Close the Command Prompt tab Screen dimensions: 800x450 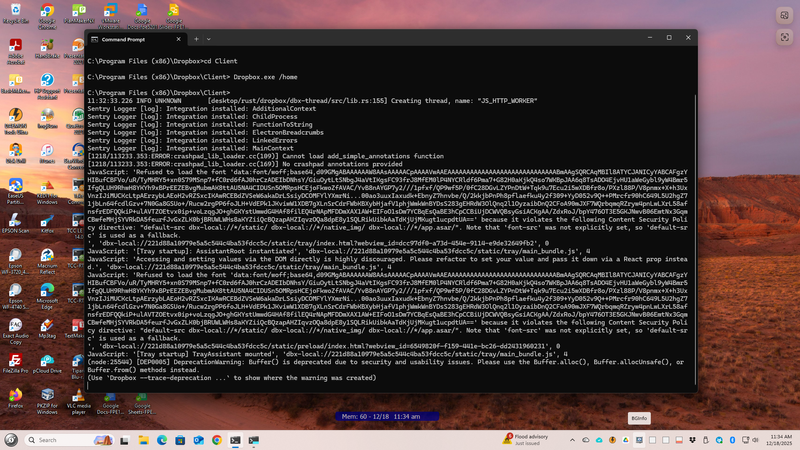point(178,38)
